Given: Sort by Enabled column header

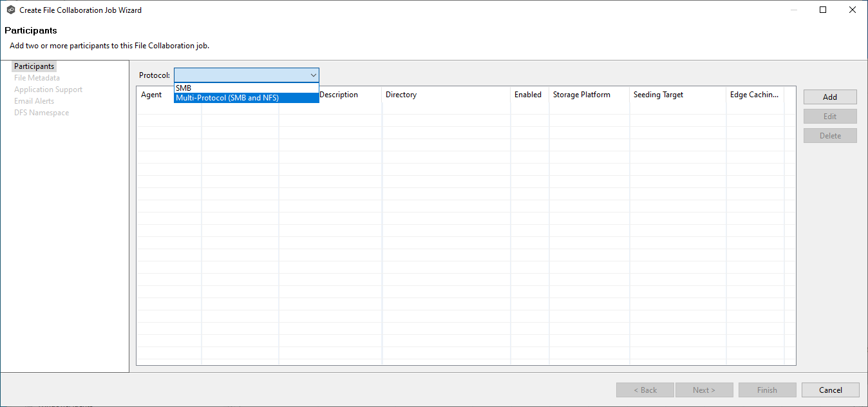Looking at the screenshot, I should click(527, 95).
